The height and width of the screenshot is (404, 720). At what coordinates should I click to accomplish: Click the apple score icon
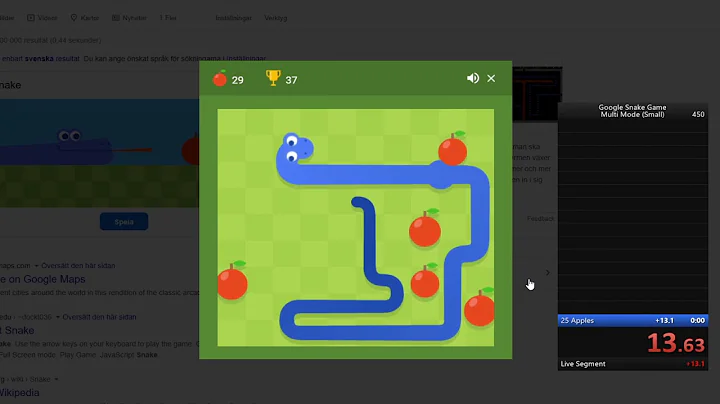point(219,79)
